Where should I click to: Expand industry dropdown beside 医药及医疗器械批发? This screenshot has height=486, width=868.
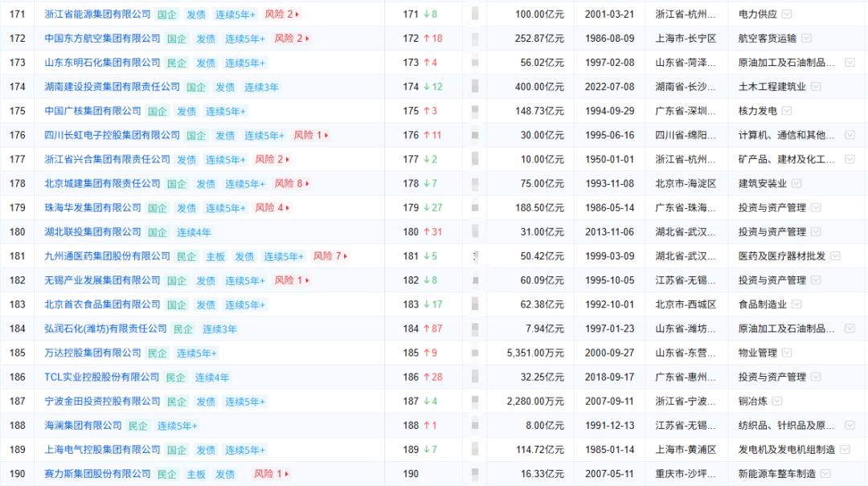[835, 256]
